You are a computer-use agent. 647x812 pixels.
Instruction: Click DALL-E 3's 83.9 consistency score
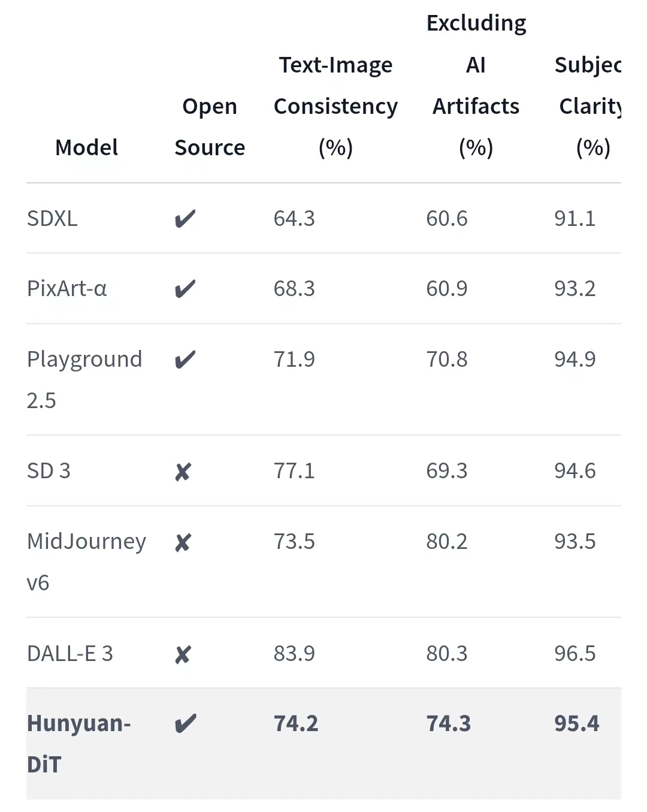pos(294,653)
